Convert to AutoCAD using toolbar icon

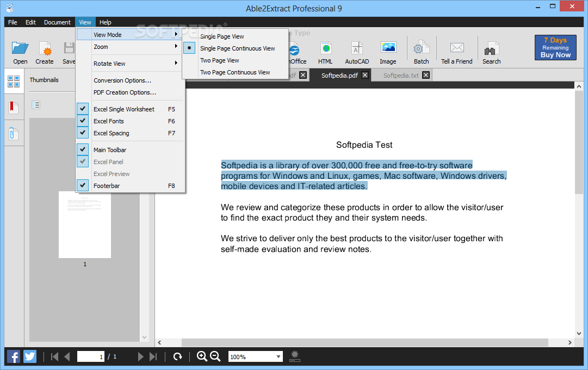(357, 48)
